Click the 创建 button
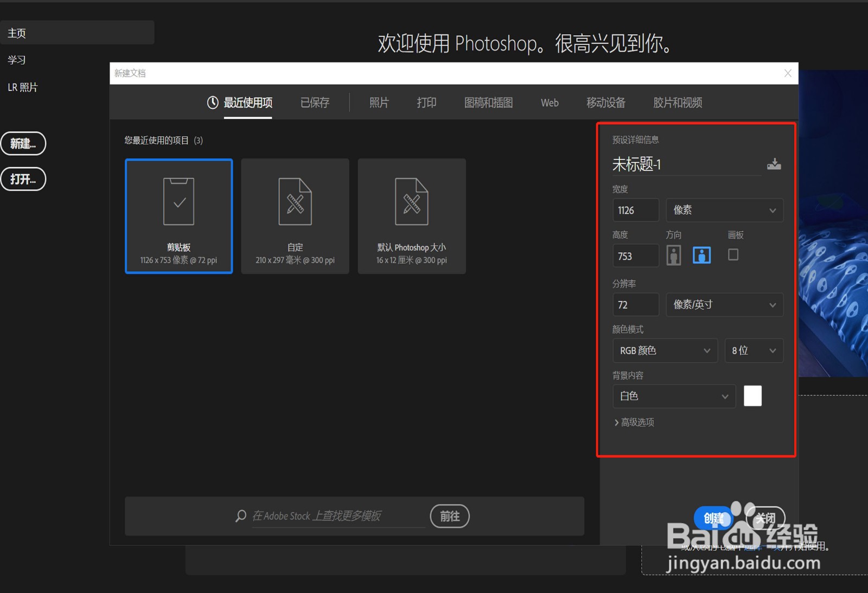 pos(714,519)
